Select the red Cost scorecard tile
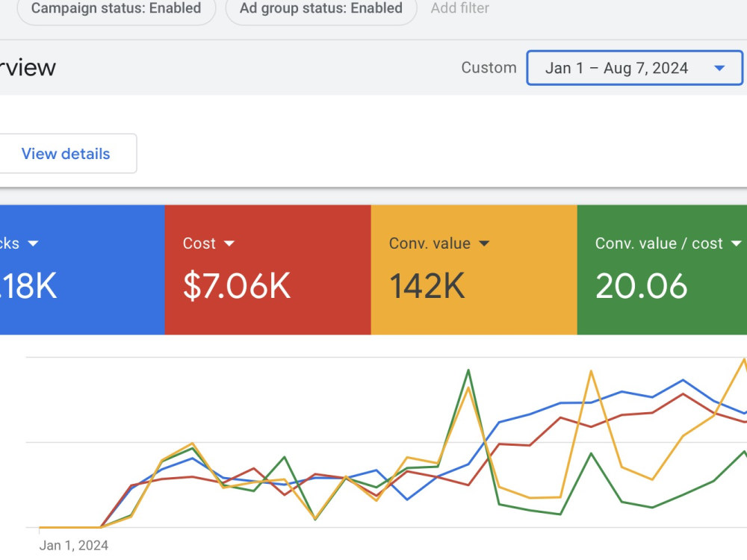Image resolution: width=747 pixels, height=560 pixels. [267, 270]
